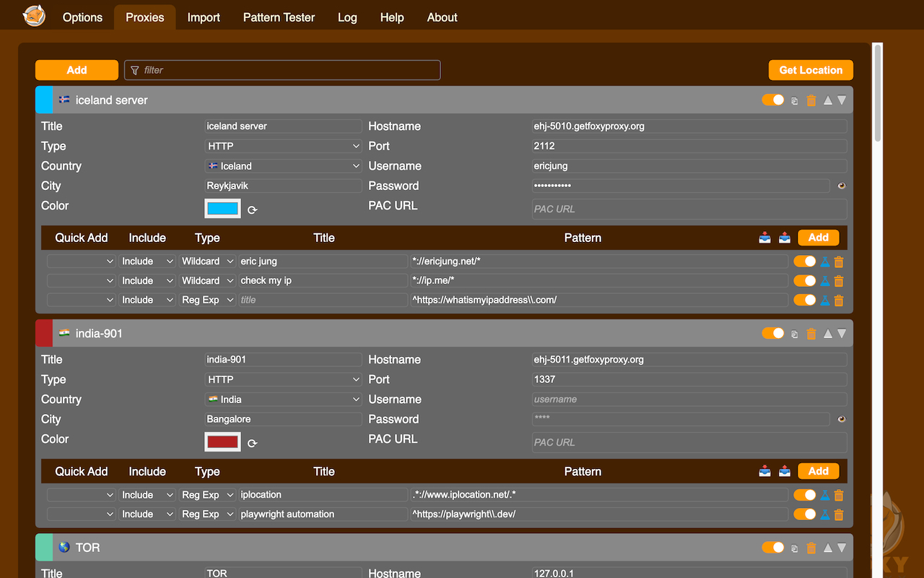Disable the playwright automation pattern
Screen dimensions: 924x578
(x=804, y=514)
